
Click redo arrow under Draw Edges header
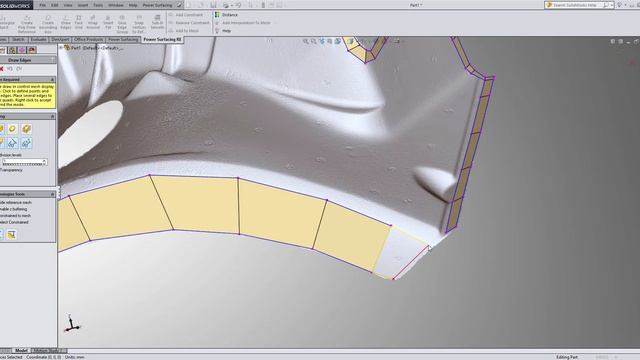click(19, 69)
